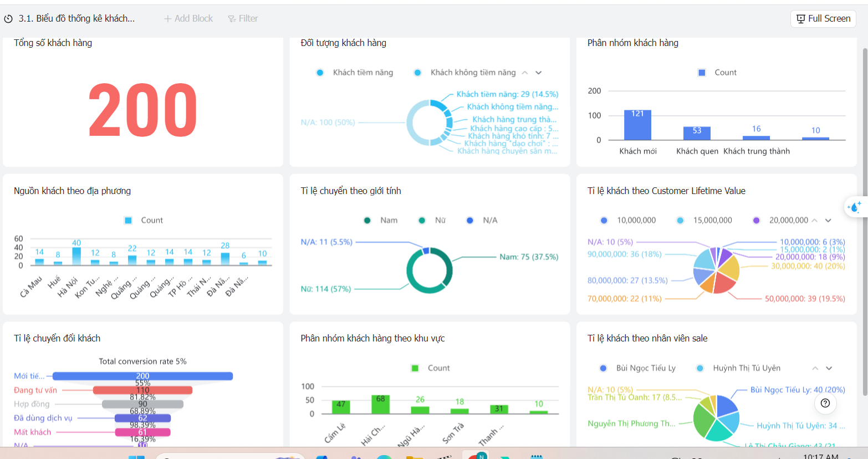Image resolution: width=868 pixels, height=459 pixels.
Task: Select the 'Hà Nội' bar labeled 40
Action: pyautogui.click(x=76, y=256)
